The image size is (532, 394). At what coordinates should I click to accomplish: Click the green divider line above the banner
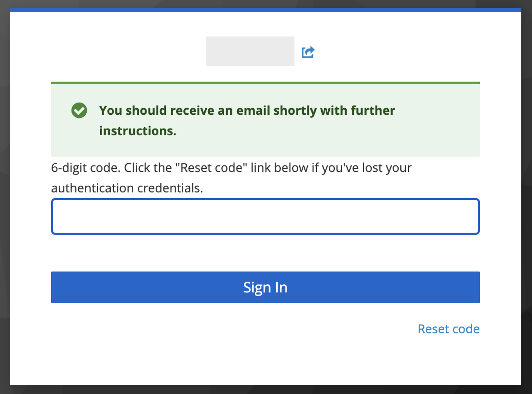(x=265, y=82)
